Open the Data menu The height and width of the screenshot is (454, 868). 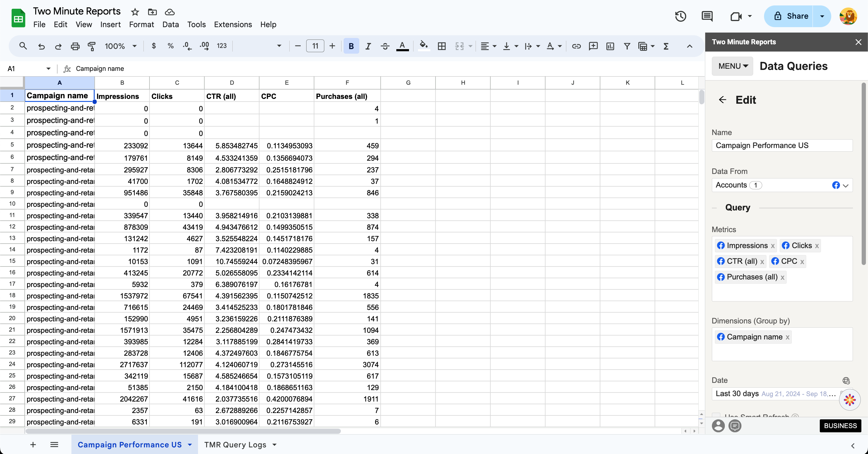[x=171, y=25]
